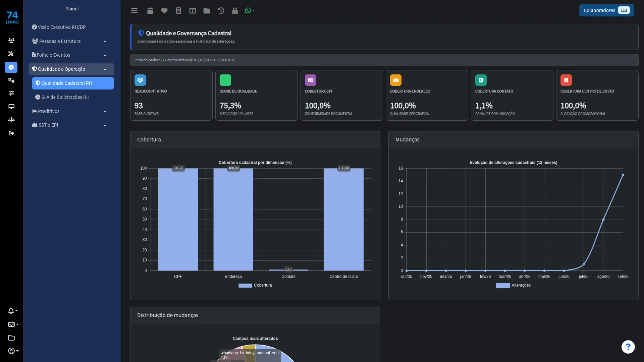Open the help question mark button
Screen dimensions: 644x362
coord(628,347)
